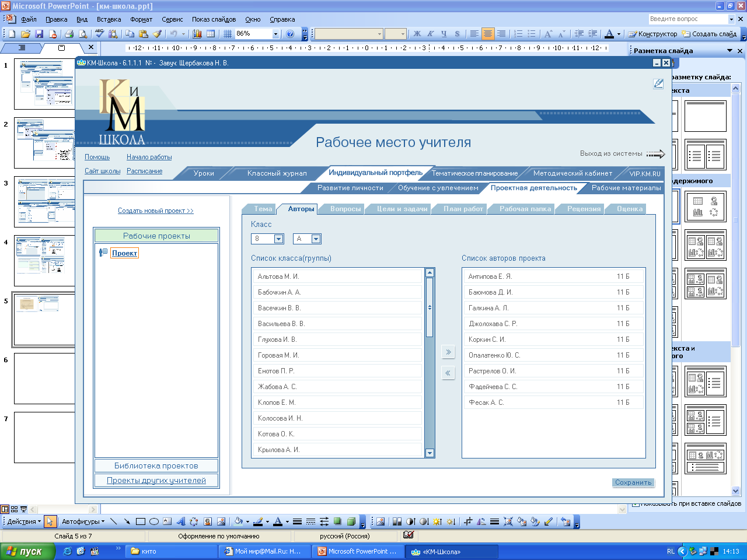747x560 pixels.
Task: Apply bold with the Ж button
Action: tap(417, 34)
